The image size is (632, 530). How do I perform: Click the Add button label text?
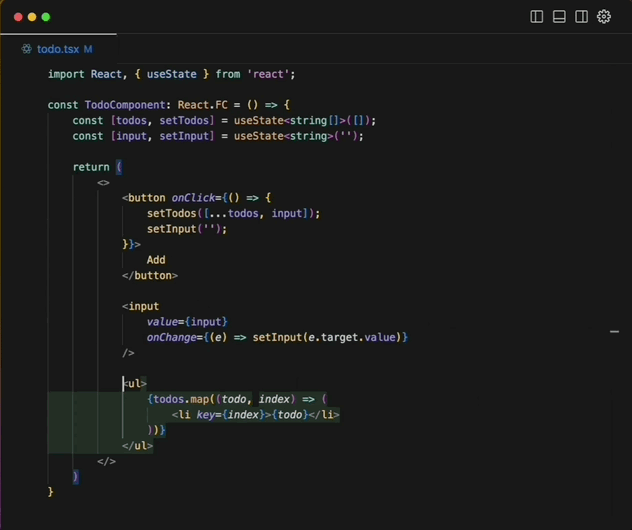pyautogui.click(x=156, y=260)
